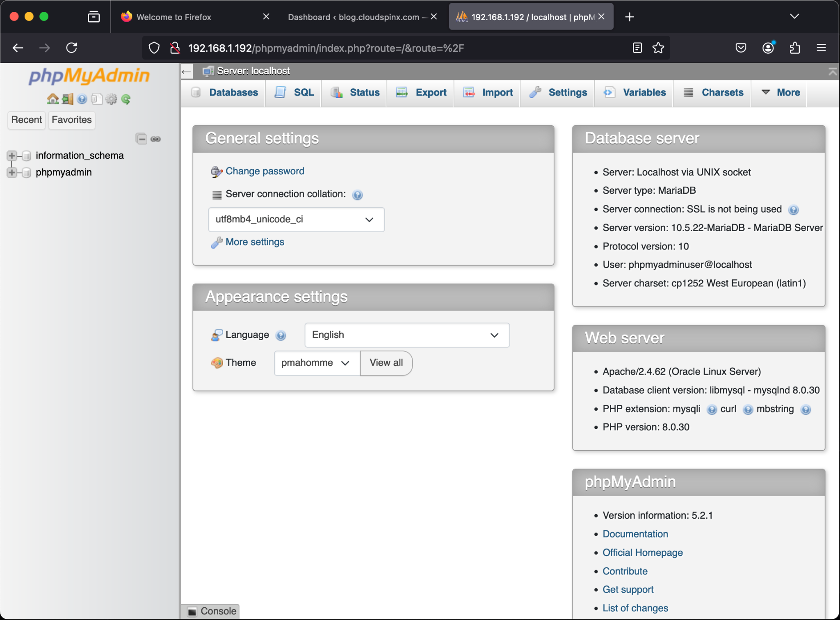Click the View all themes button

point(386,363)
